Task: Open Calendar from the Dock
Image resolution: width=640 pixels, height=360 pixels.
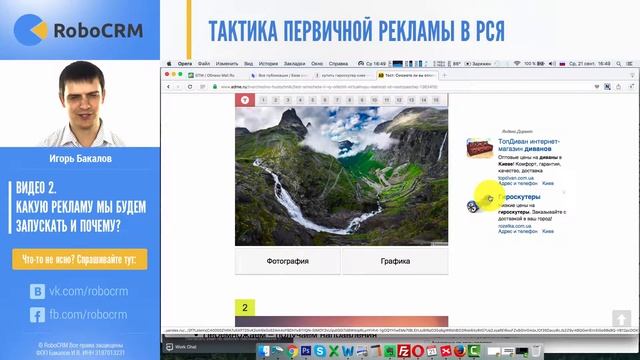Action: [x=432, y=351]
